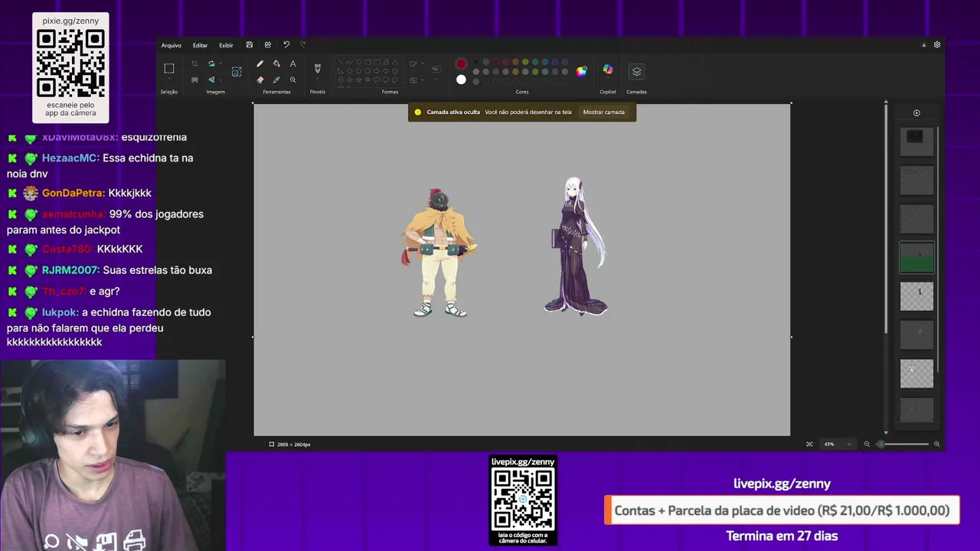Open the shape outline dropdown
The image size is (980, 551).
423,64
